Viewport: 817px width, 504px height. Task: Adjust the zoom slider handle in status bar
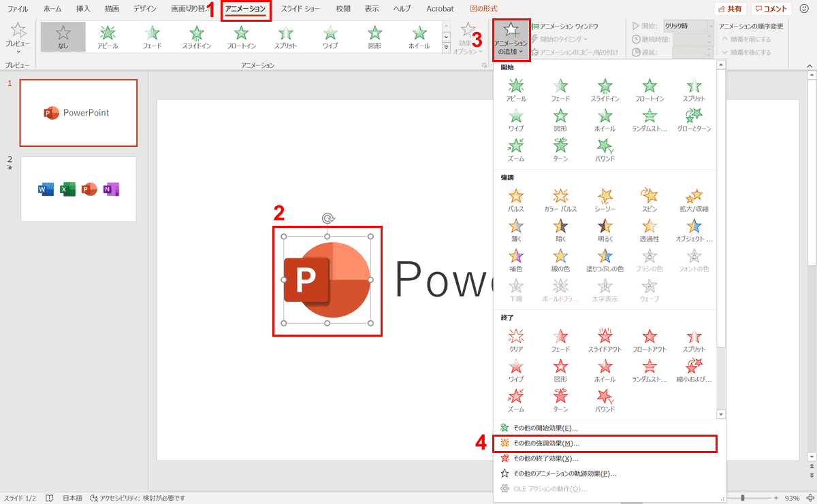click(743, 497)
